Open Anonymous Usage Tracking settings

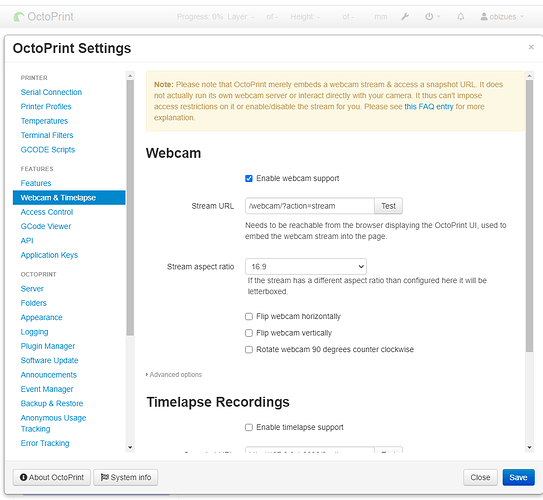click(x=53, y=423)
